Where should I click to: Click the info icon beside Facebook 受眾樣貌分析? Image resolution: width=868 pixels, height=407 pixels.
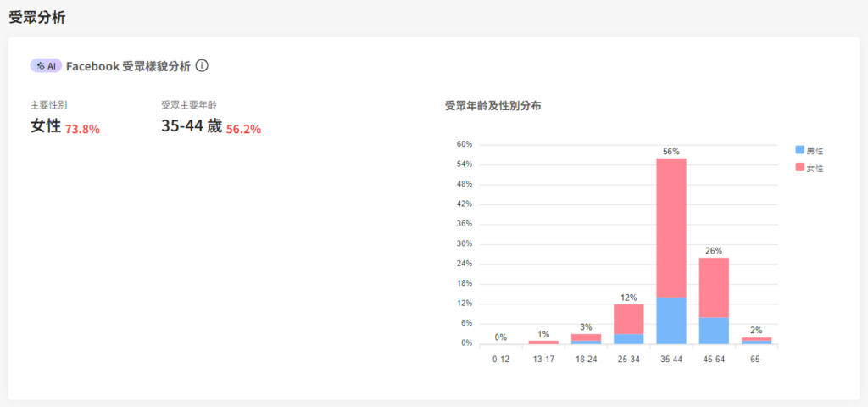(x=202, y=65)
